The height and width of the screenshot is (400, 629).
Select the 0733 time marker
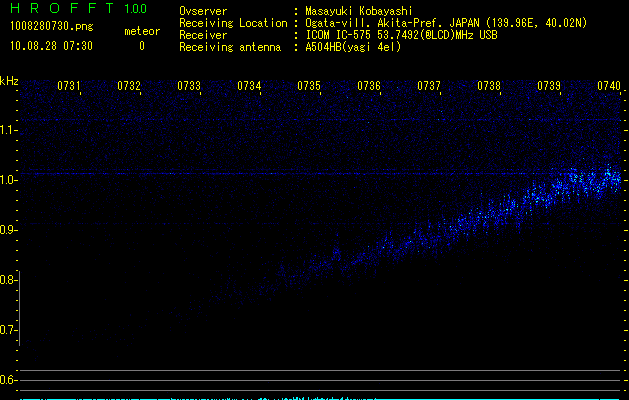[189, 87]
